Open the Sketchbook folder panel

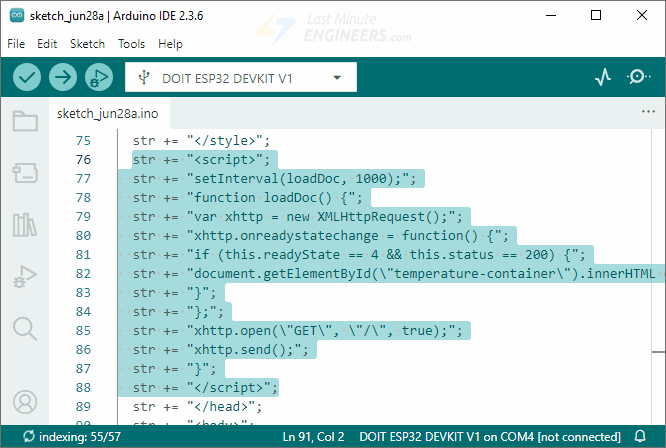[x=25, y=121]
